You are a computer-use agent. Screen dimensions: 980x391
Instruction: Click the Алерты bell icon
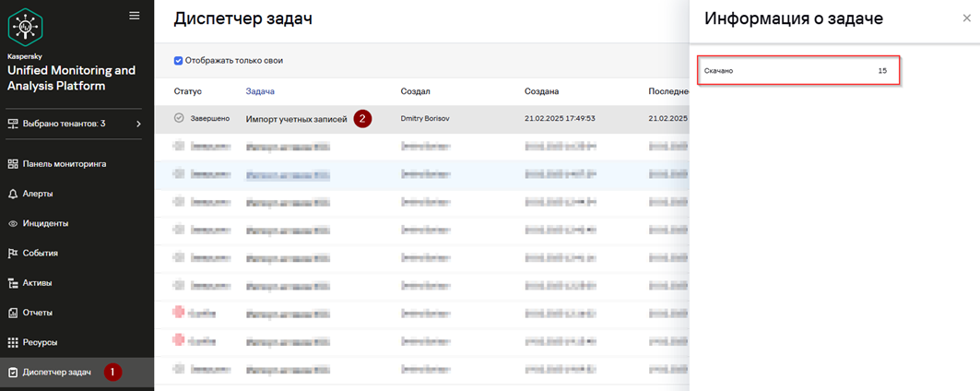coord(13,194)
